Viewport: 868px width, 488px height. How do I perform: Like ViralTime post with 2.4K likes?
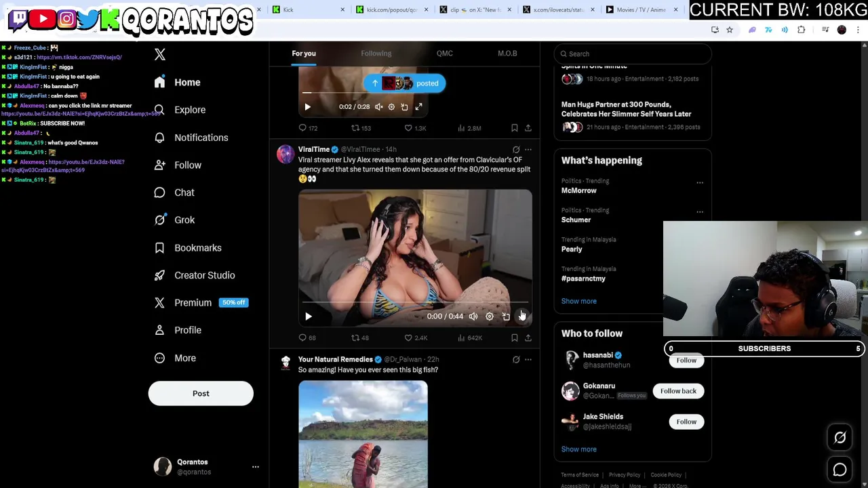(x=416, y=338)
